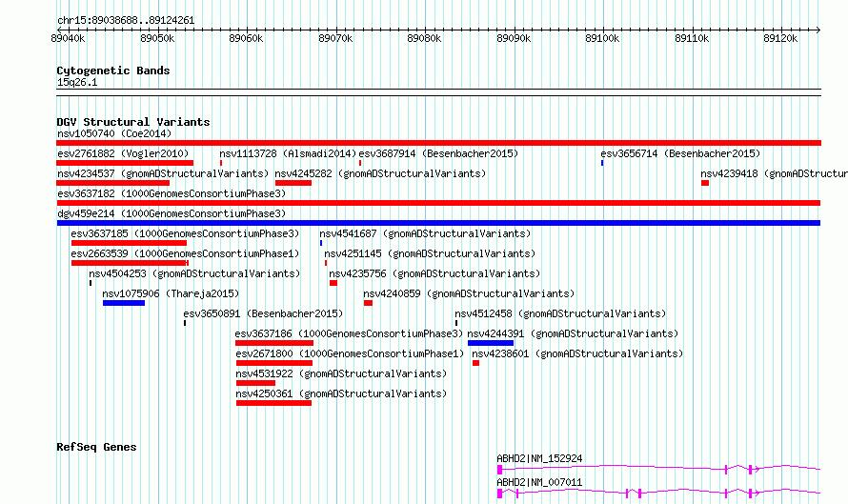Select nsv4234537 gnomAD variant label
This screenshot has height=504, width=848.
tap(163, 173)
